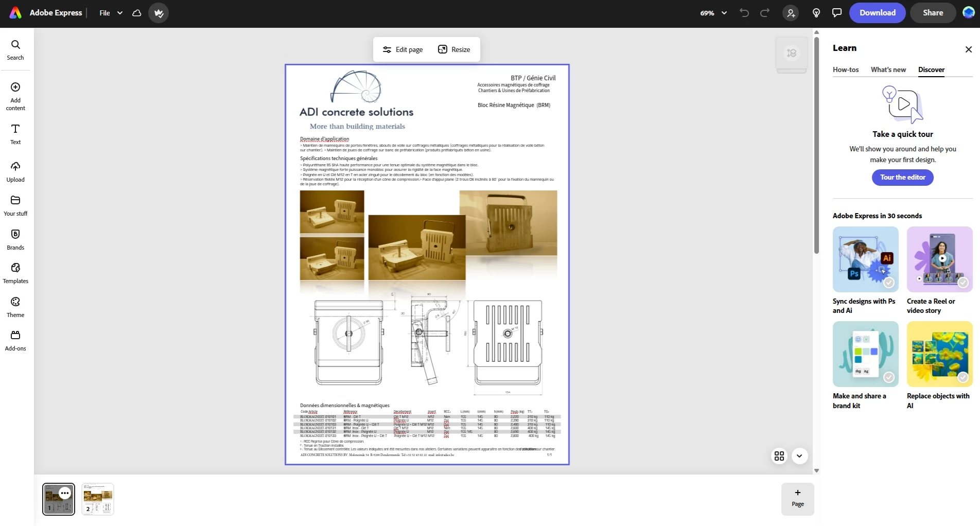Select page 1 thumbnail
The height and width of the screenshot is (526, 980).
pyautogui.click(x=59, y=499)
